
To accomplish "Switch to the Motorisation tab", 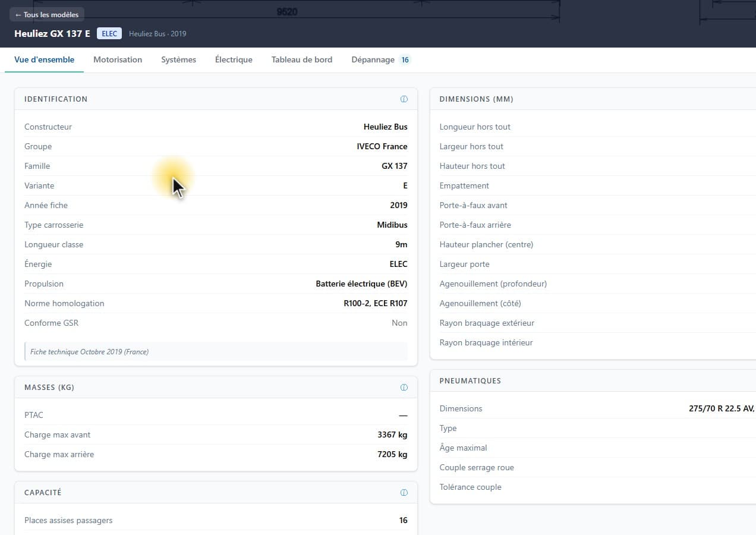I will [x=118, y=59].
